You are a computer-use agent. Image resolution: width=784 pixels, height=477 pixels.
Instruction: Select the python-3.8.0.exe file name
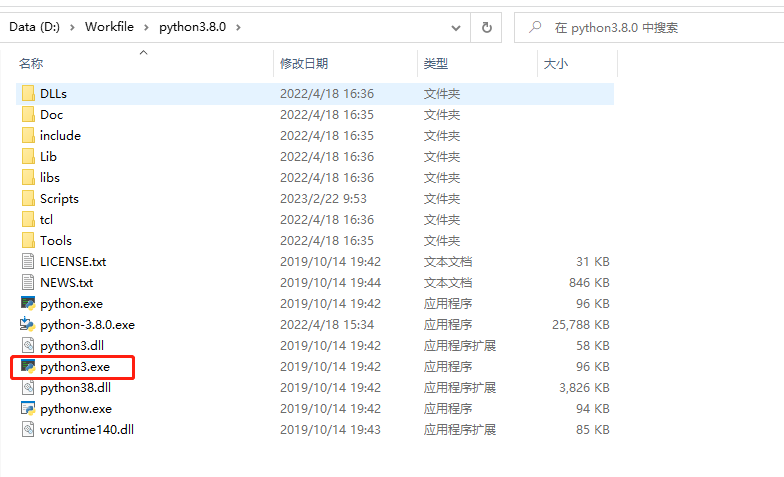tap(88, 325)
